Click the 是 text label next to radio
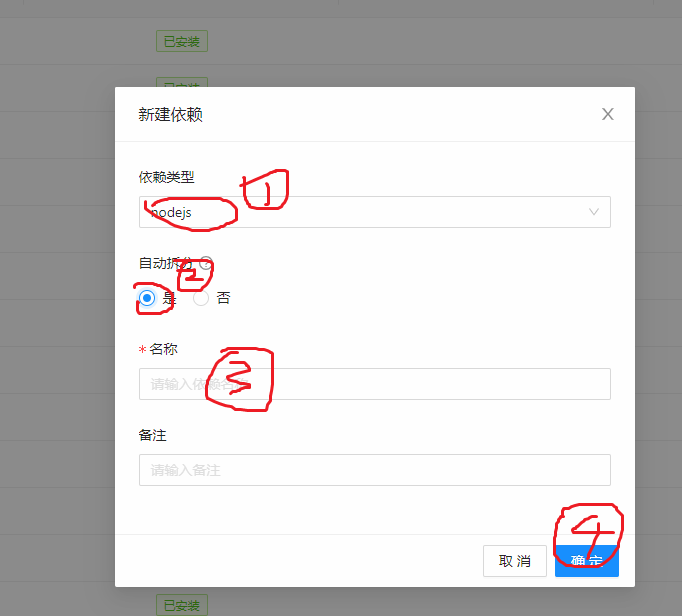The image size is (682, 616). click(x=169, y=298)
